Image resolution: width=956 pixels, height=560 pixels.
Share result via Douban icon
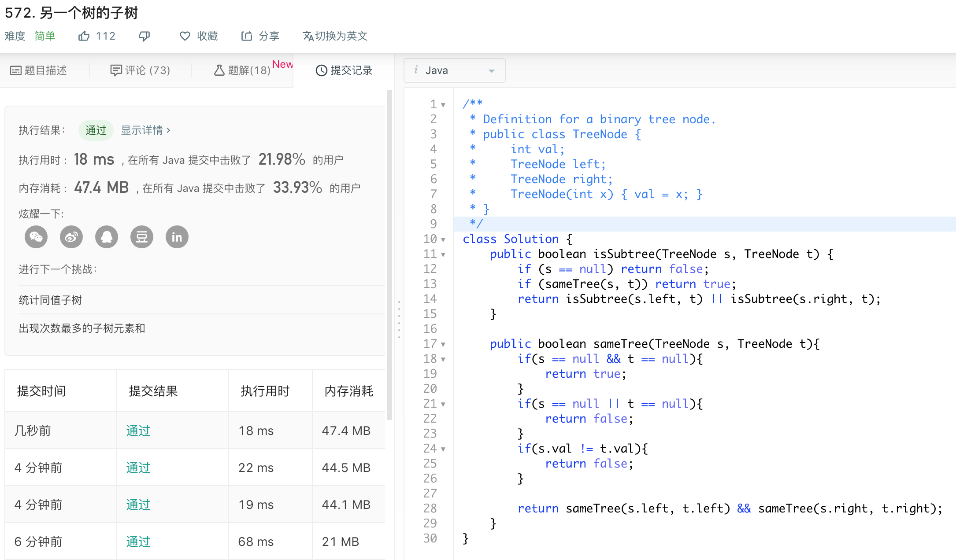(142, 237)
